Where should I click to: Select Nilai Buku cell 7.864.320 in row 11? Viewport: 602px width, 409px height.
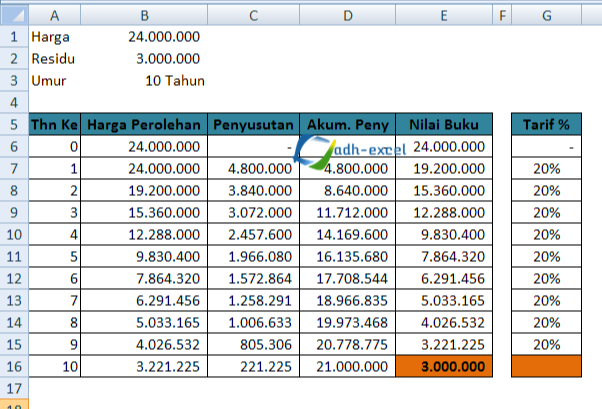click(444, 256)
